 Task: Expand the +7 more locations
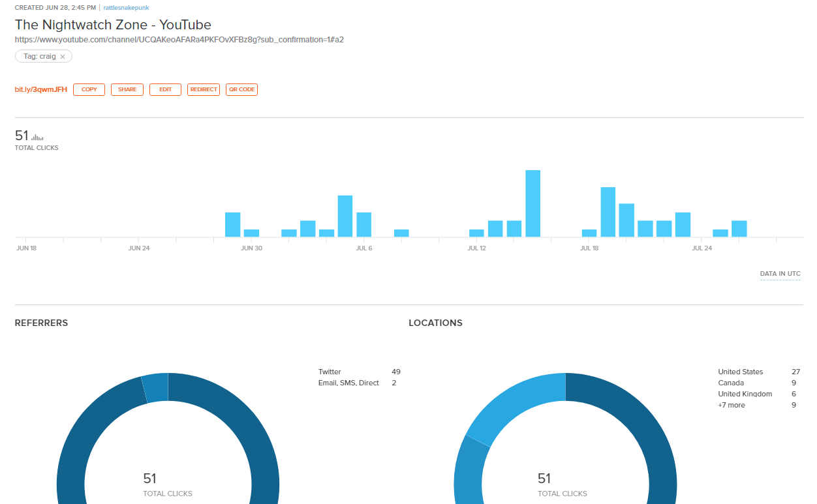(x=732, y=405)
